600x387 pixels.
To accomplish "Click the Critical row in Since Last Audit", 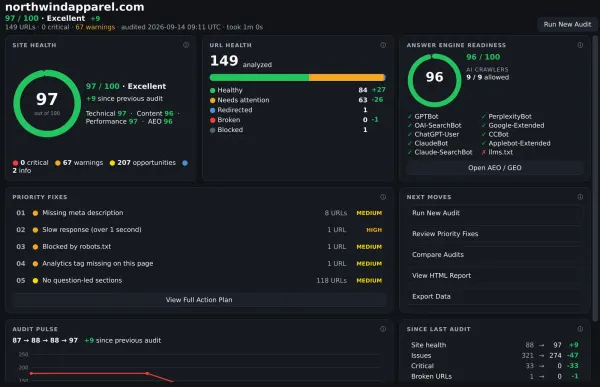I will point(495,366).
